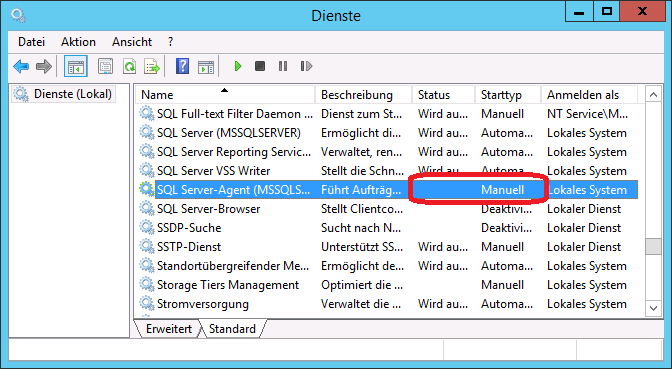
Task: Click gear icon of SQL Server Reporting Services
Action: pyautogui.click(x=147, y=152)
